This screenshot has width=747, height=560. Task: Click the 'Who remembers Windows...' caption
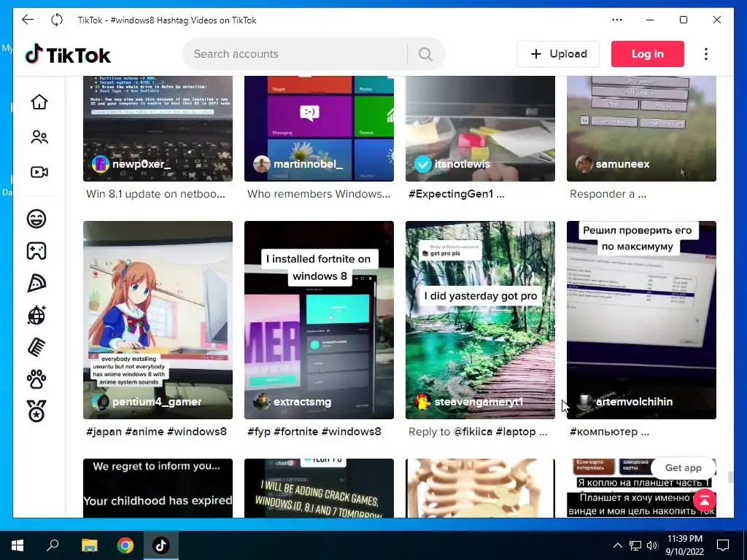pyautogui.click(x=319, y=194)
